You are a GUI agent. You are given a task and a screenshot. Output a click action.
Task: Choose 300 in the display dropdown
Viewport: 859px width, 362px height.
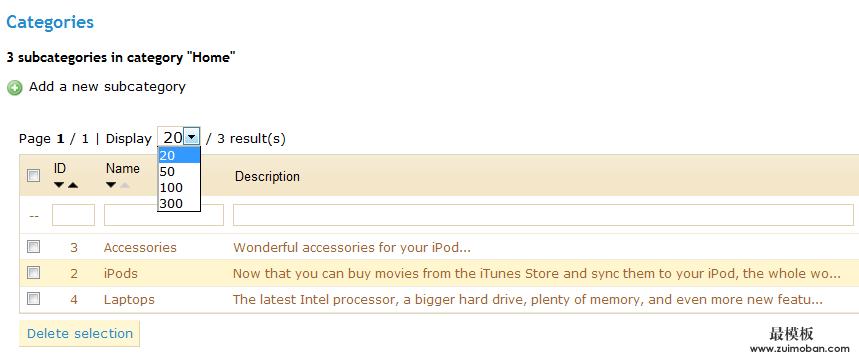179,204
